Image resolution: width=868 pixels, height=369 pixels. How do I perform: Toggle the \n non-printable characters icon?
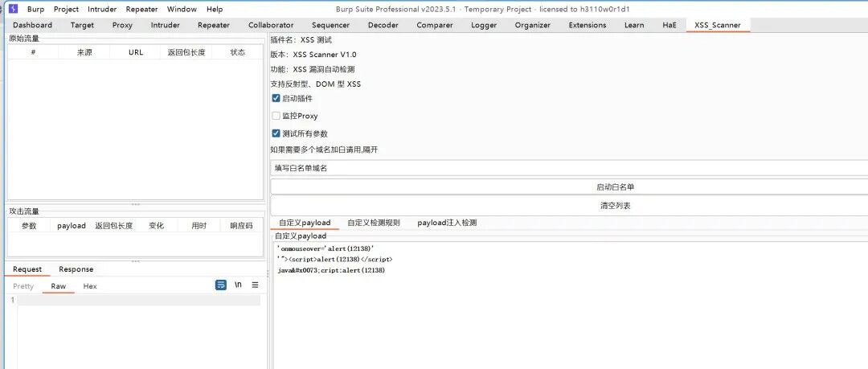[238, 285]
